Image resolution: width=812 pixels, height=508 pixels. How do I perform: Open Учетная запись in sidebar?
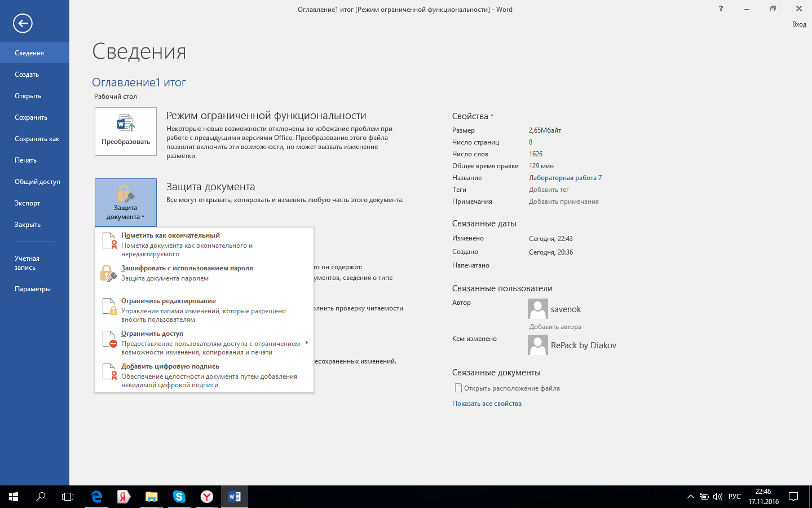pyautogui.click(x=34, y=262)
